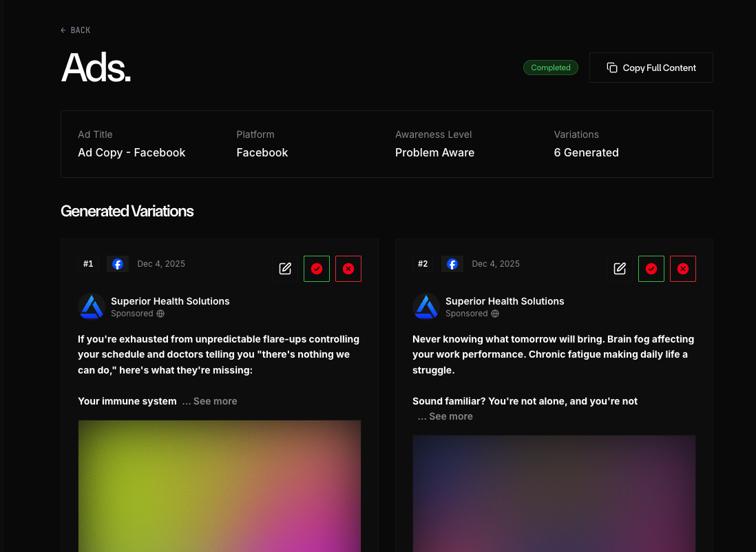This screenshot has width=756, height=552.
Task: Open the ad image in variation #2
Action: point(554,493)
